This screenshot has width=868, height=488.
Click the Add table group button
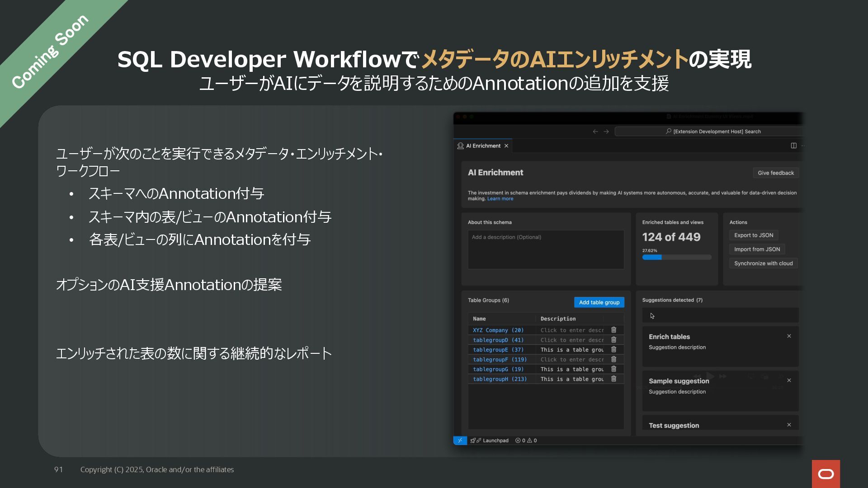tap(599, 302)
